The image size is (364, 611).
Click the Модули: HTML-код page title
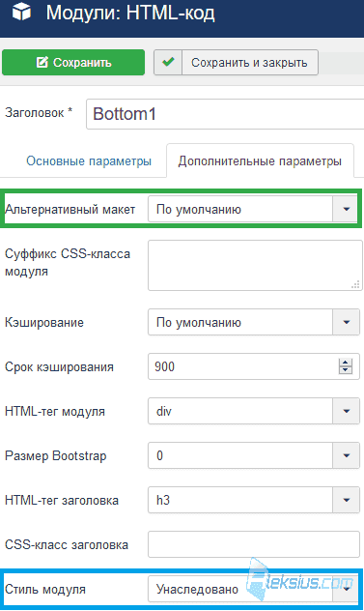pyautogui.click(x=130, y=13)
